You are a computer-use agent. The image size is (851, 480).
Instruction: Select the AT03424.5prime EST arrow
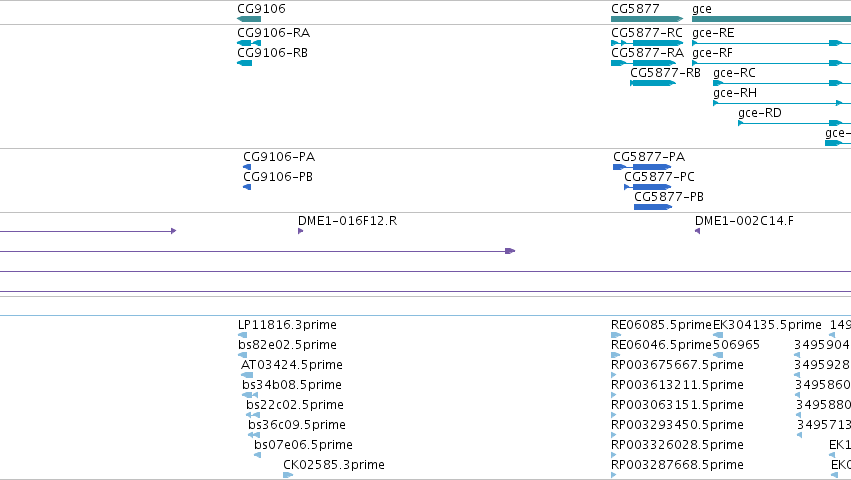pyautogui.click(x=247, y=375)
